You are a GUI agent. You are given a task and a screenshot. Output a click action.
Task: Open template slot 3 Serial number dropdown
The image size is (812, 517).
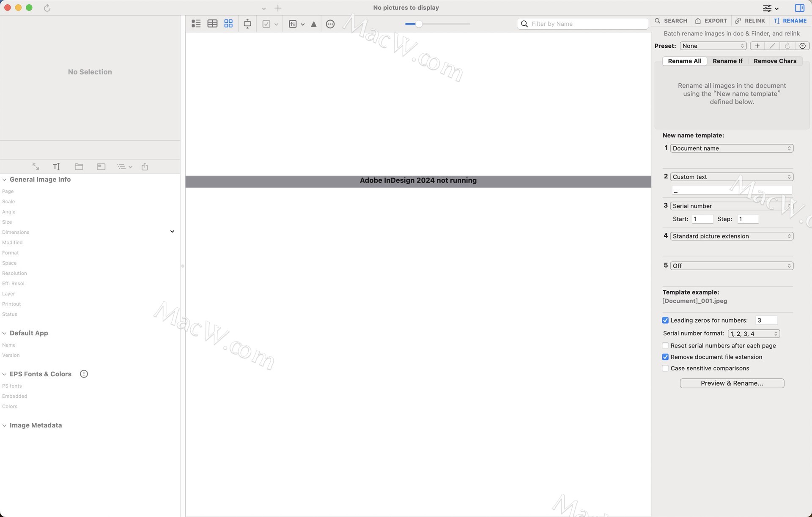coord(732,206)
